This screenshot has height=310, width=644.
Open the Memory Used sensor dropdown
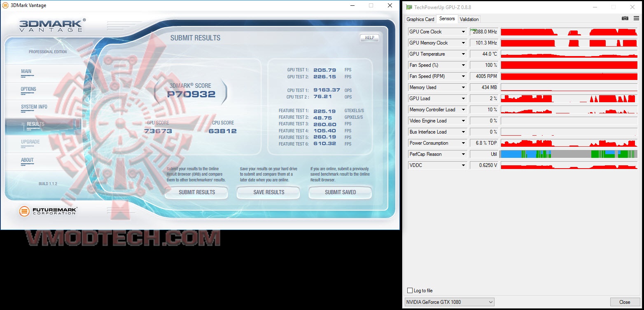[x=463, y=87]
